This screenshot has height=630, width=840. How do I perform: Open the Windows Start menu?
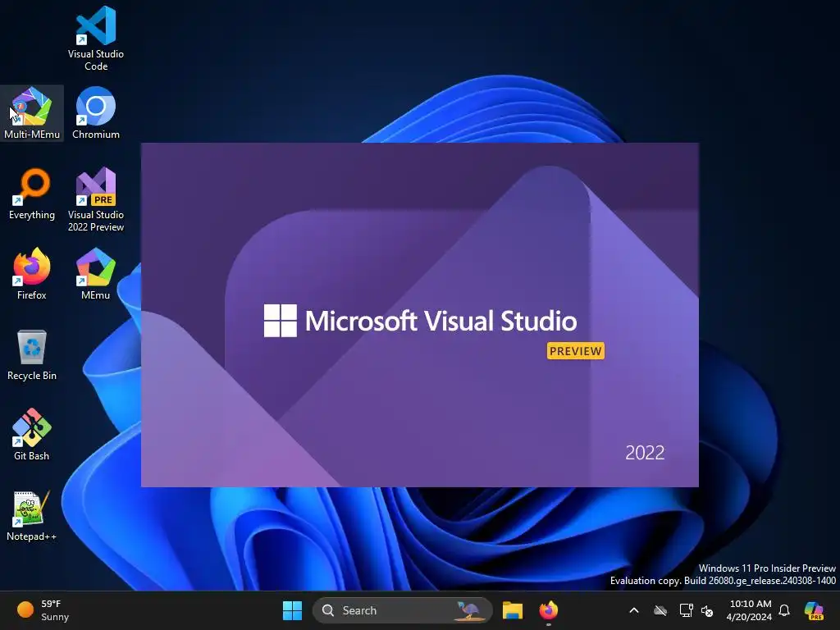point(292,610)
